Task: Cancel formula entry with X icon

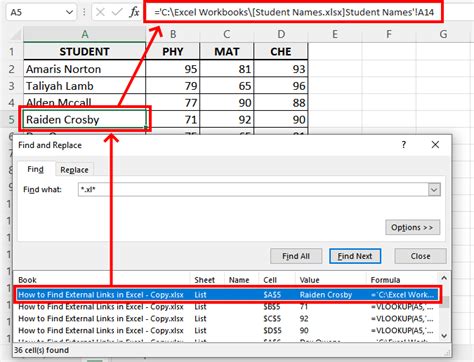Action: (100, 13)
